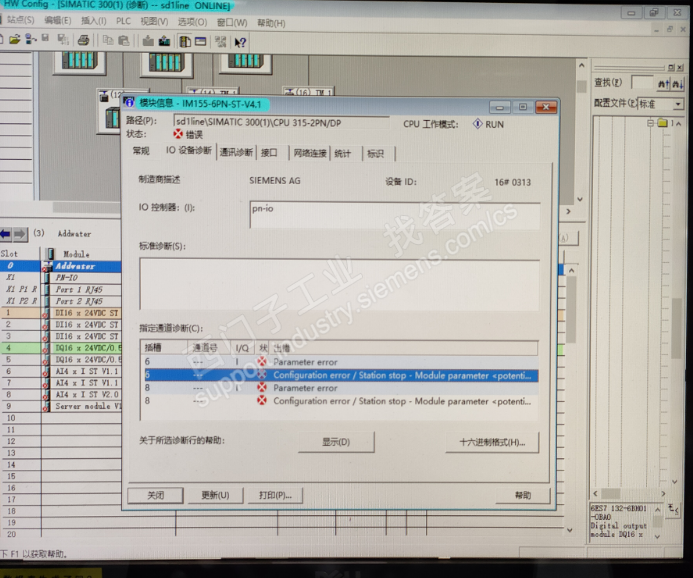693x578 pixels.
Task: Click the consistency check toolbar icon
Action: [221, 42]
